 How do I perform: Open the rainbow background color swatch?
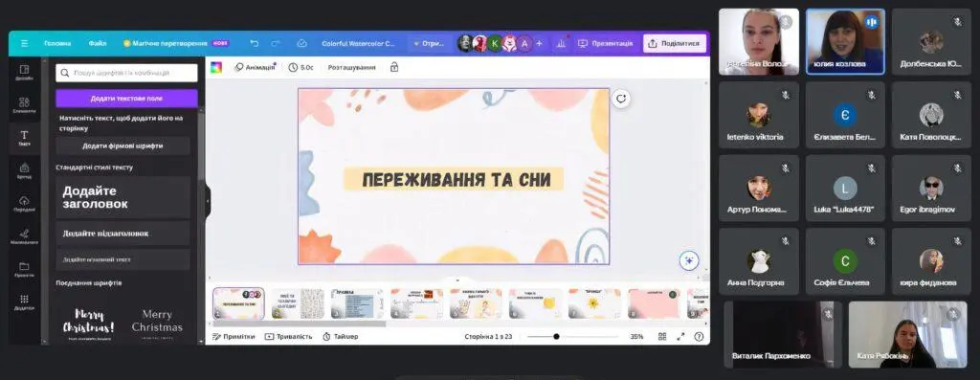click(216, 68)
